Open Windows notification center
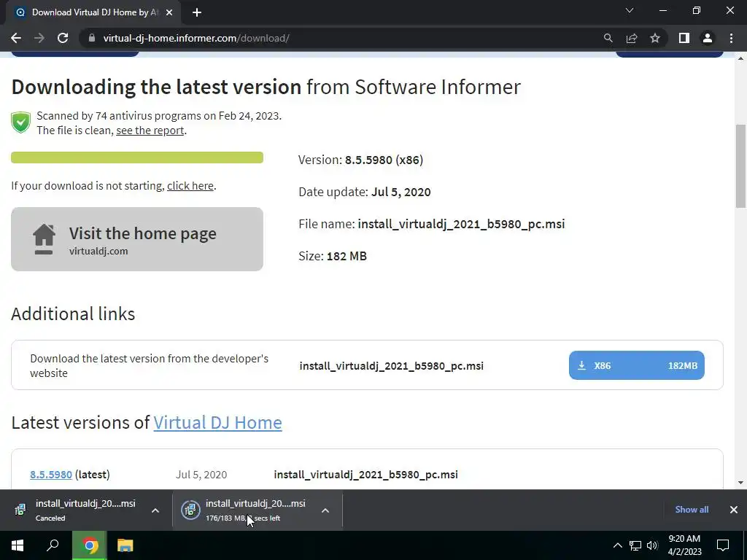 [x=723, y=545]
